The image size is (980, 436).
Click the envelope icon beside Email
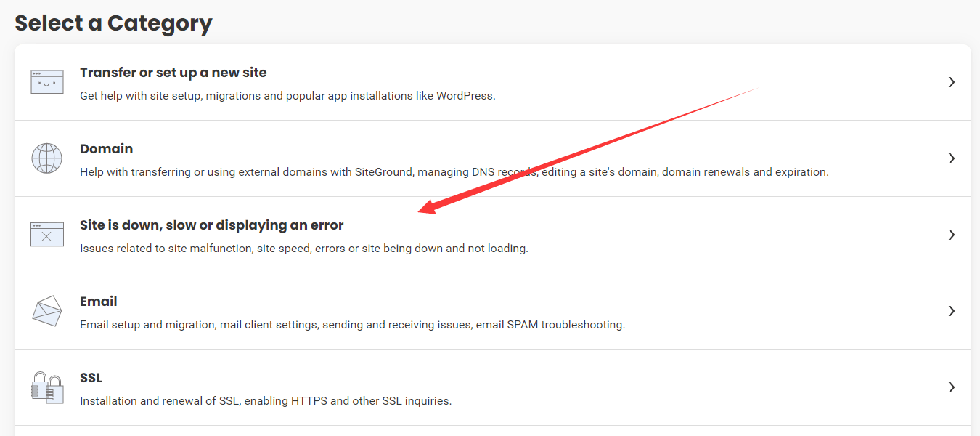click(x=47, y=311)
